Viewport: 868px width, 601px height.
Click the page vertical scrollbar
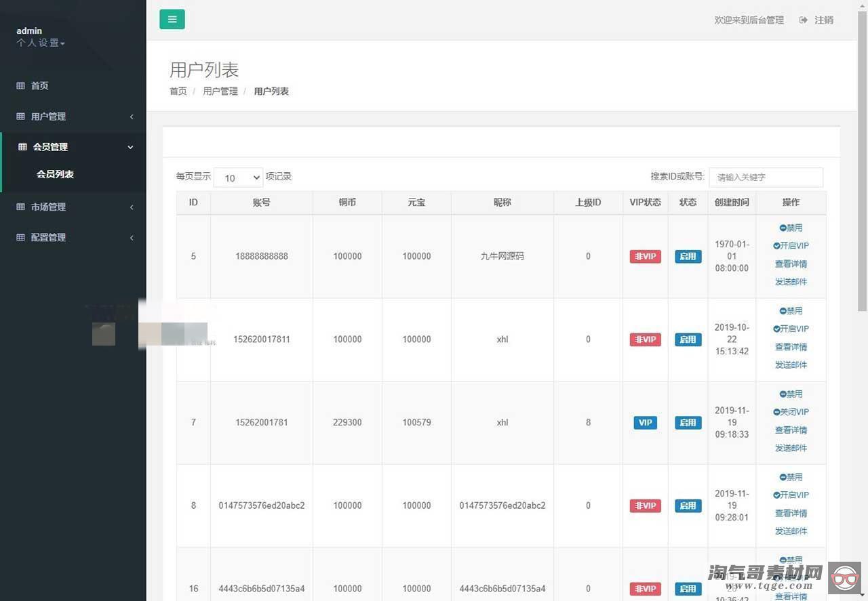pos(862,160)
